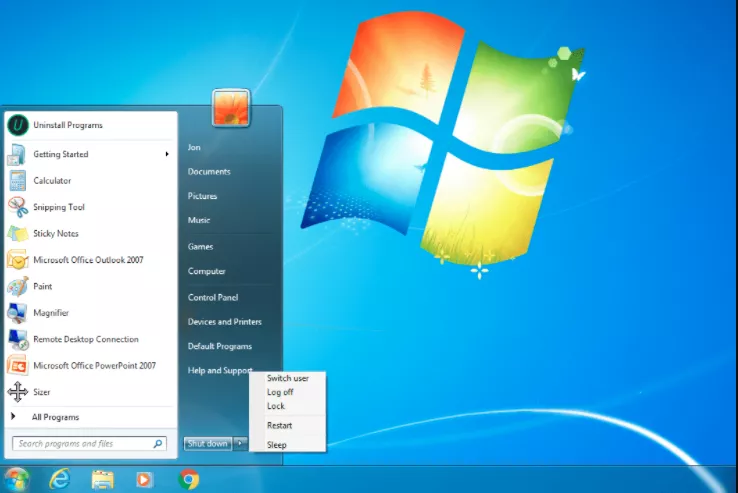This screenshot has width=738, height=493.
Task: Open Outlook 2007 via its icon
Action: pyautogui.click(x=18, y=260)
